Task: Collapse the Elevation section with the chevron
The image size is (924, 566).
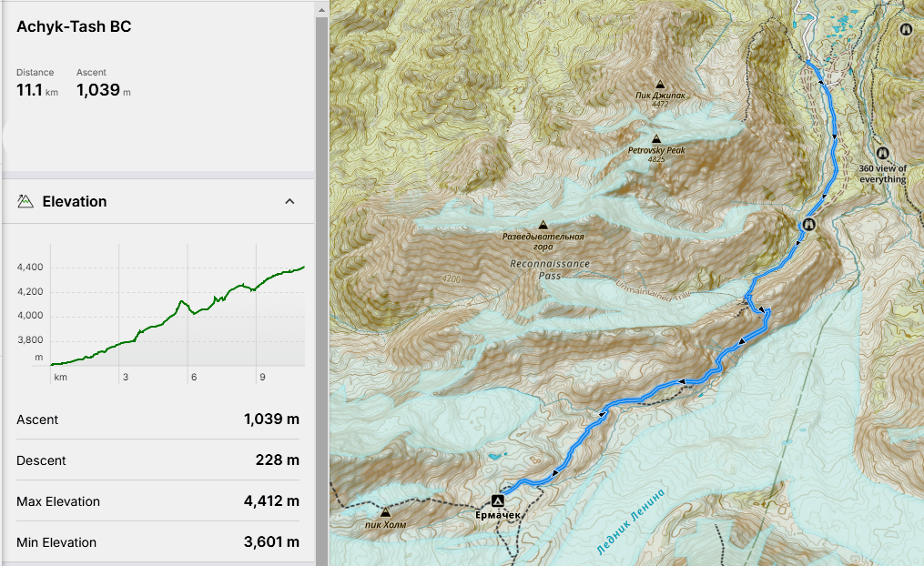Action: point(289,201)
